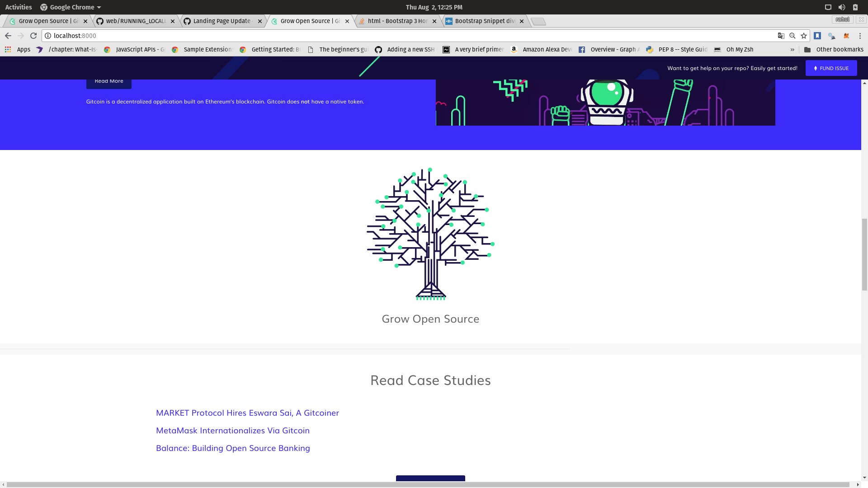
Task: Click the page zoom magnifier icon
Action: (x=792, y=36)
